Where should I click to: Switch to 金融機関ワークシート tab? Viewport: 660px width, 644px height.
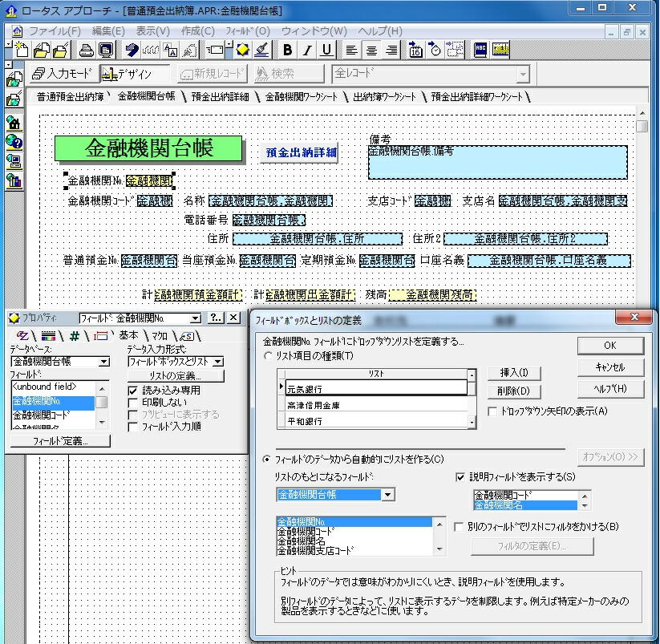click(302, 97)
